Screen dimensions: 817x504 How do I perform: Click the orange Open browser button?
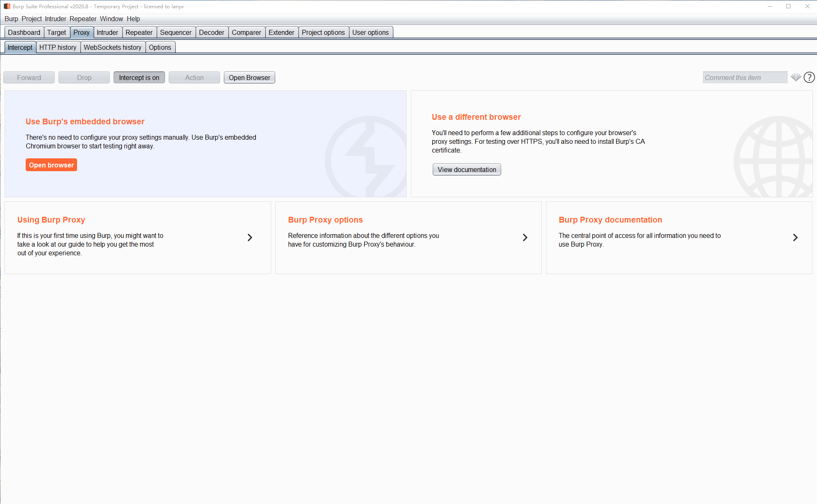point(51,165)
